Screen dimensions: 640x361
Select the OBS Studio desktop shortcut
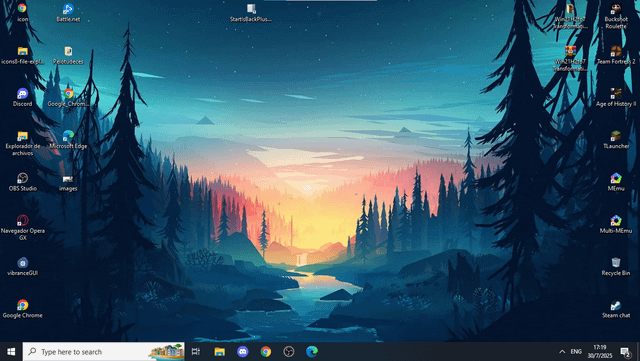(22, 182)
